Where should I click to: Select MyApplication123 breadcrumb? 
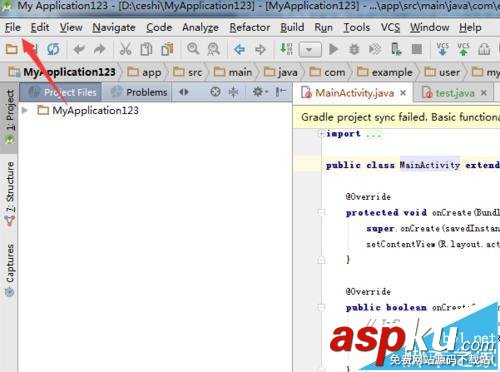(62, 72)
